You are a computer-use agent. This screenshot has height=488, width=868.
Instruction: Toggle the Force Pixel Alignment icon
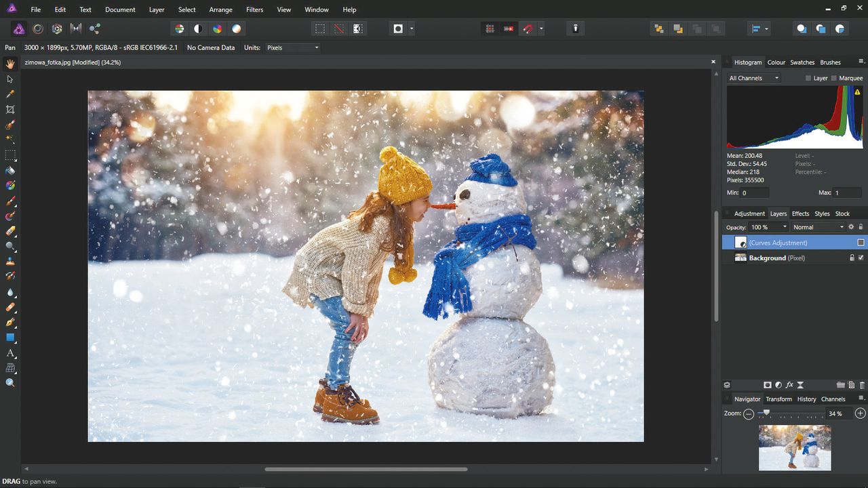point(490,28)
